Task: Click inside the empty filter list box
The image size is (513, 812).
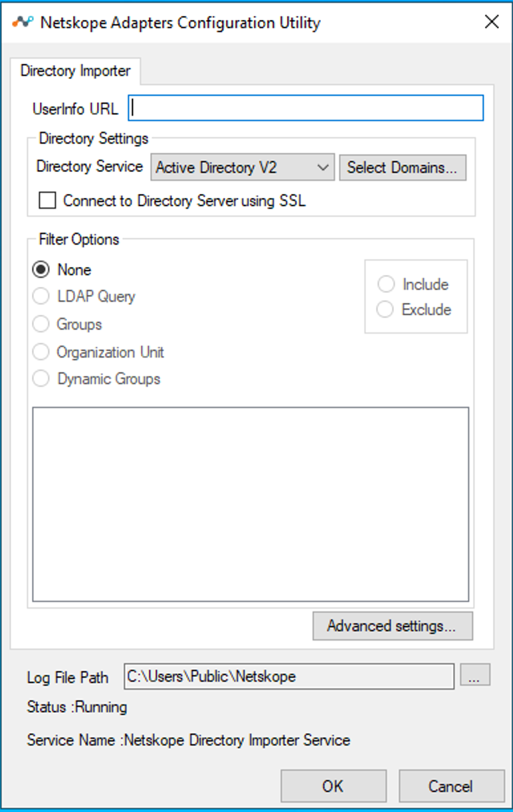Action: [x=251, y=504]
